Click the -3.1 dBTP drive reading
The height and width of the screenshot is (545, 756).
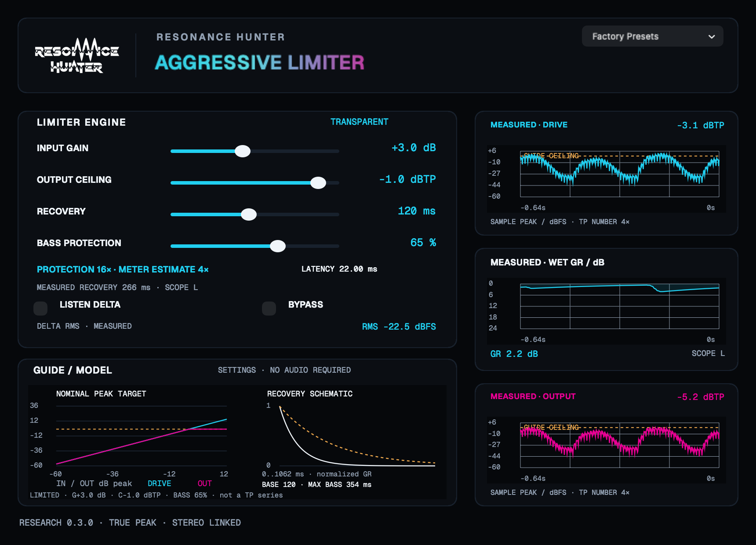click(x=701, y=125)
